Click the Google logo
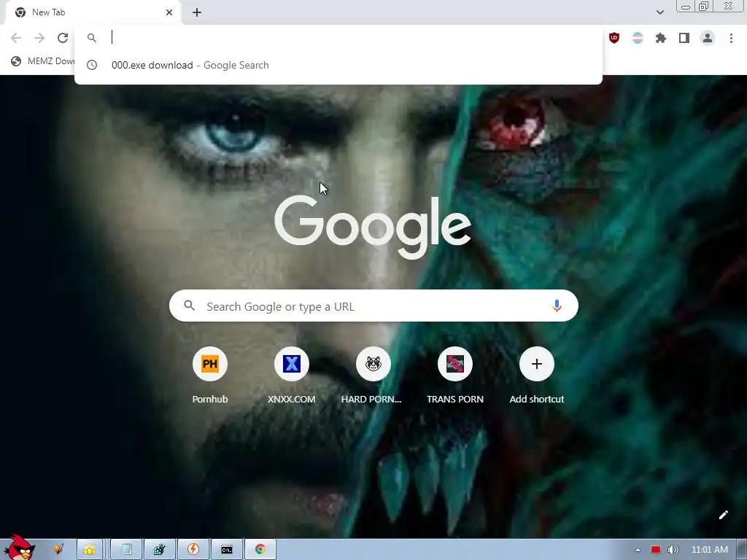The height and width of the screenshot is (560, 747). pos(373,227)
